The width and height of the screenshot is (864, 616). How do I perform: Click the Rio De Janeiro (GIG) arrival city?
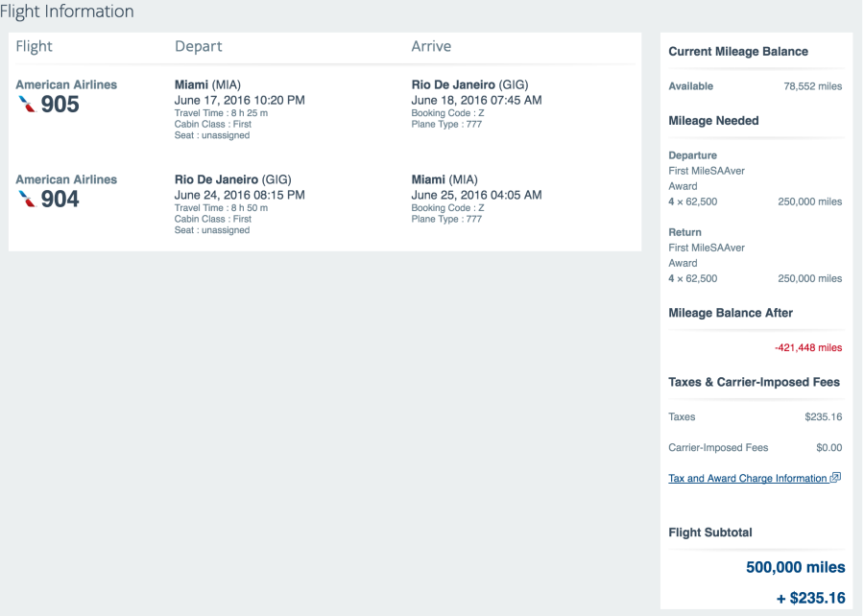click(469, 84)
